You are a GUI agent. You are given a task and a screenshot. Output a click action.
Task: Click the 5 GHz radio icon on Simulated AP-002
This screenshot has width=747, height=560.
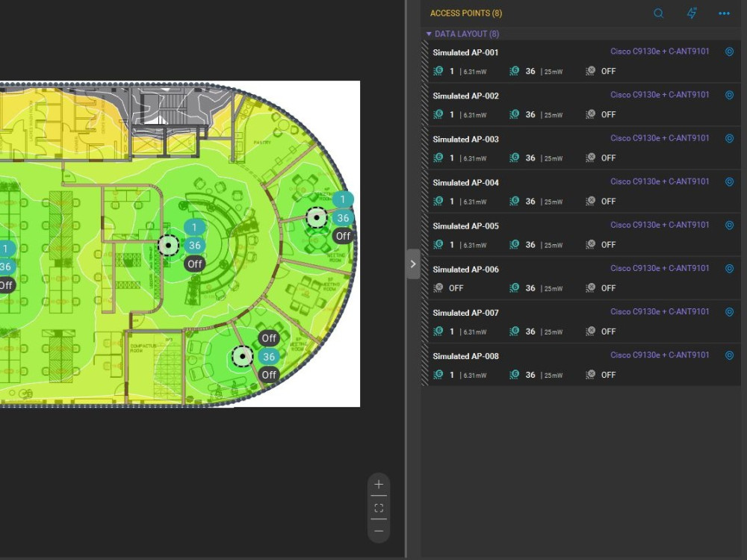click(x=514, y=114)
